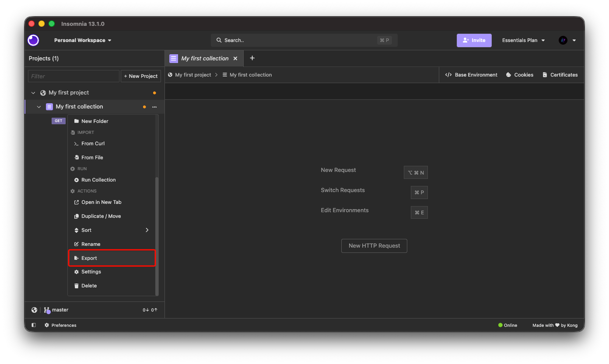Switch to My first collection tab
Image resolution: width=609 pixels, height=364 pixels.
(x=205, y=58)
